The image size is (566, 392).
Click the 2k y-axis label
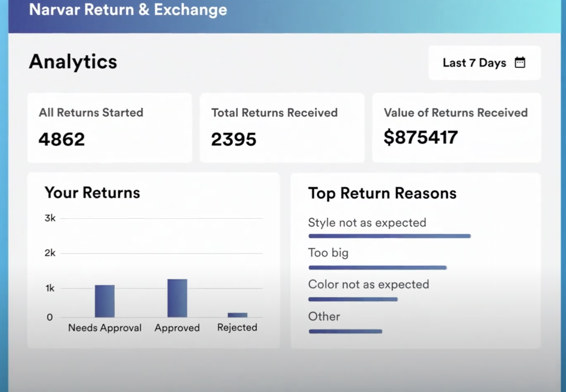[50, 253]
